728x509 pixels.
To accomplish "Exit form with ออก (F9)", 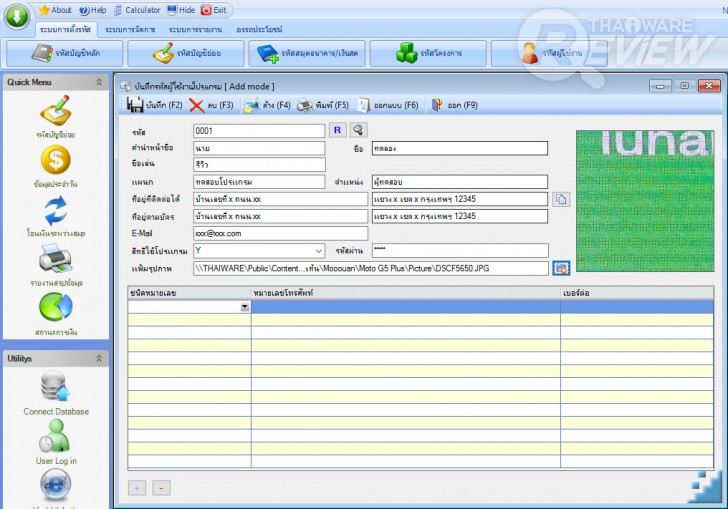I will (x=455, y=105).
